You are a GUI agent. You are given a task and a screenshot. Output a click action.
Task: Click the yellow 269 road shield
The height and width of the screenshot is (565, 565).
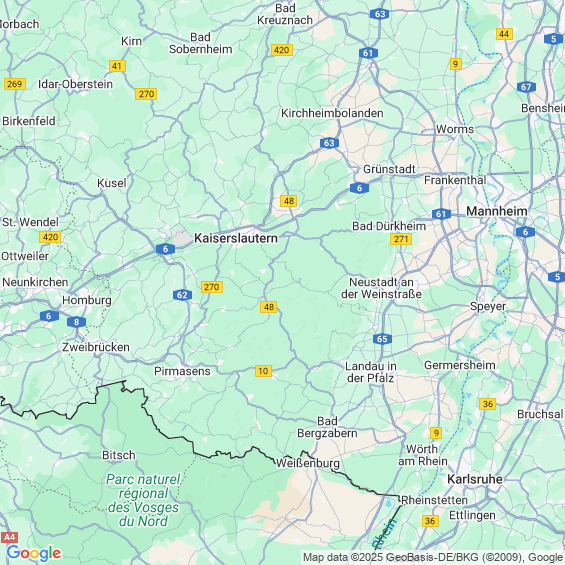point(15,84)
